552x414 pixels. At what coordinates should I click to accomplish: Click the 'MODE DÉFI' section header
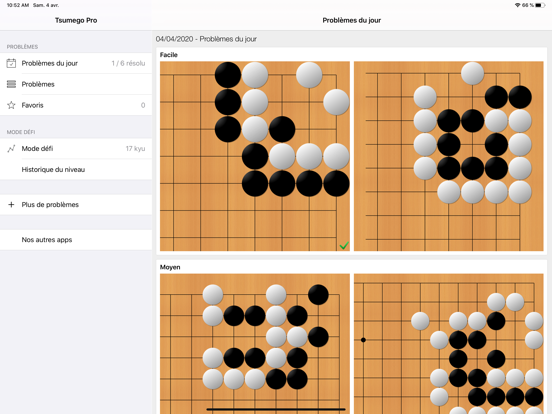pyautogui.click(x=21, y=132)
